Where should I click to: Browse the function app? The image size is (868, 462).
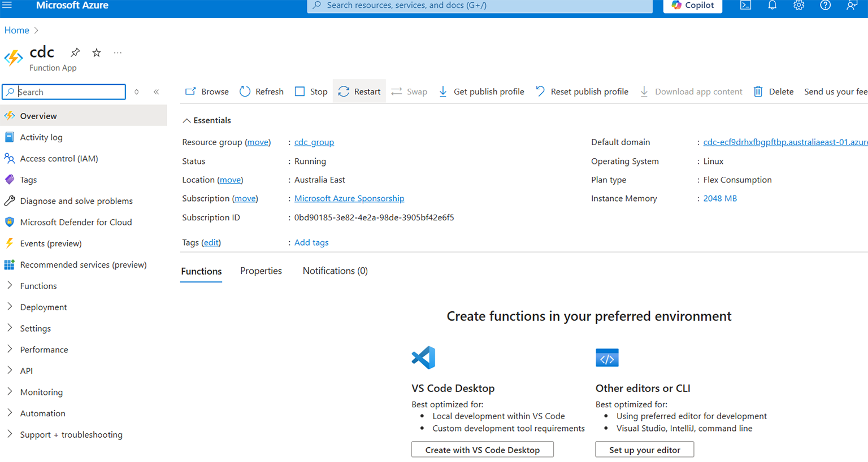pos(207,91)
